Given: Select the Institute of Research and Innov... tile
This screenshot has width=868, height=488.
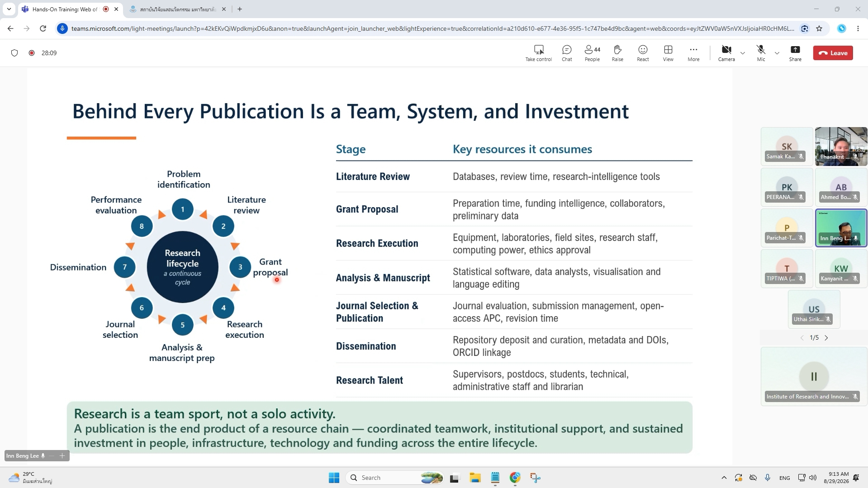Looking at the screenshot, I should point(814,376).
